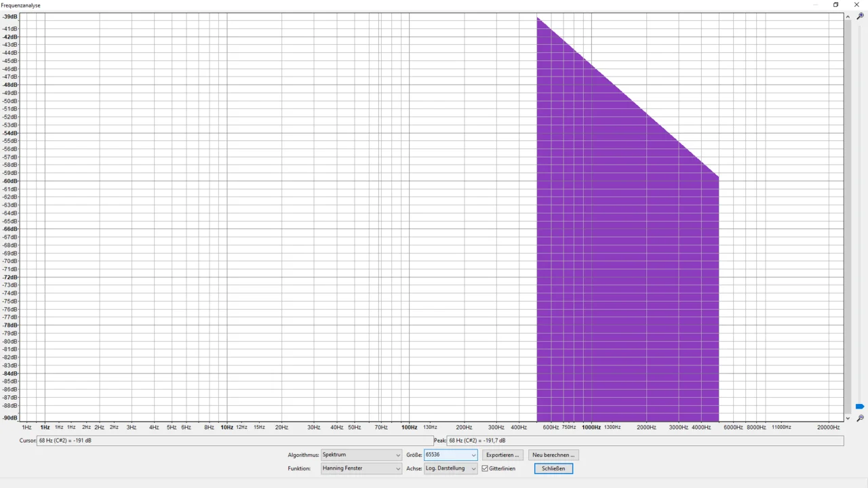Expand the Achse dropdown showing Log. Darstellung
The image size is (868, 488).
(450, 468)
